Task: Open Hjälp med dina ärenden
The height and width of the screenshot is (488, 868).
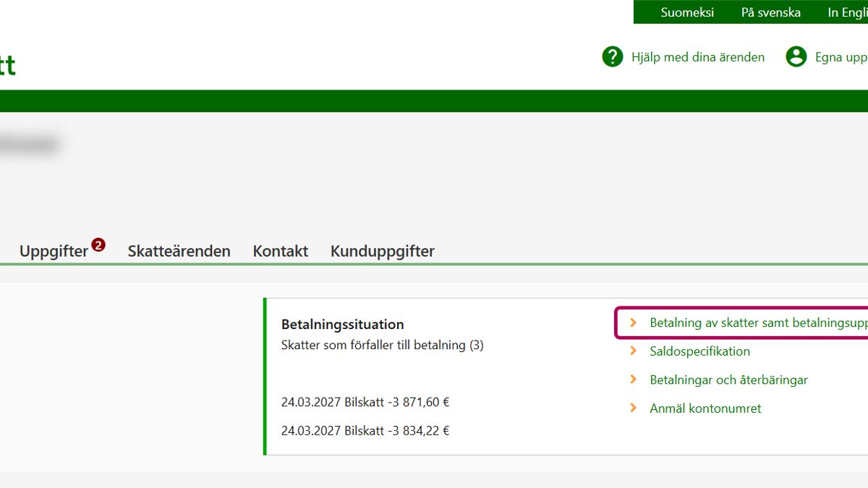Action: pyautogui.click(x=697, y=57)
